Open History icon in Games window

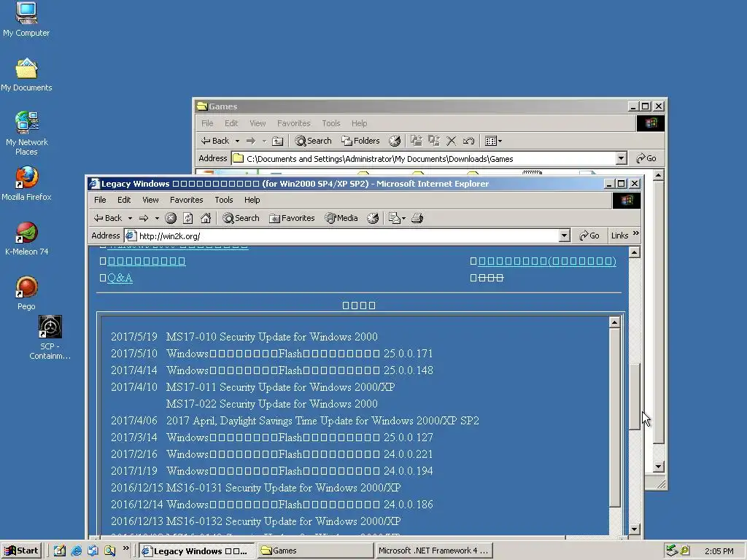click(x=395, y=141)
